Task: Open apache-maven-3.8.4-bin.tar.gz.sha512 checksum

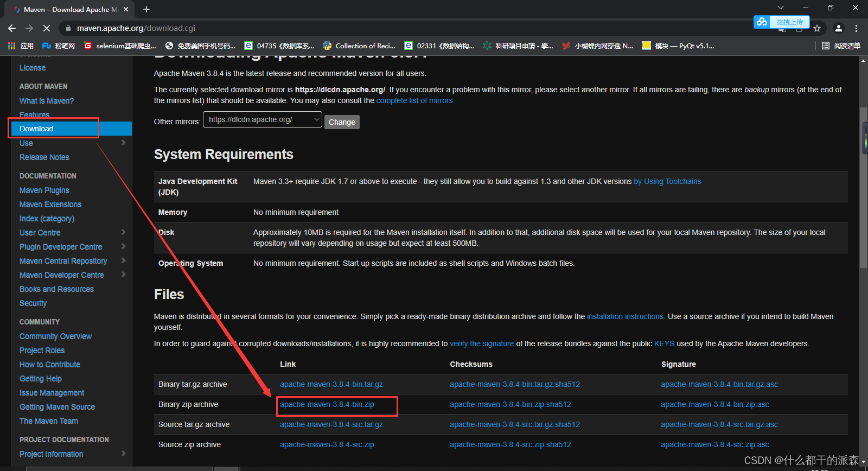Action: [x=515, y=384]
